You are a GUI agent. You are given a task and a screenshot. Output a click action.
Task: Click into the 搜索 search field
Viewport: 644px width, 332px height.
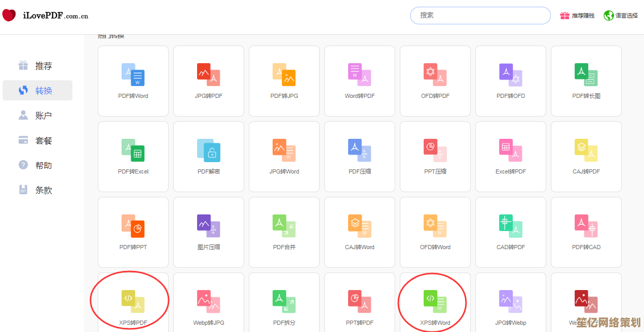tap(480, 16)
